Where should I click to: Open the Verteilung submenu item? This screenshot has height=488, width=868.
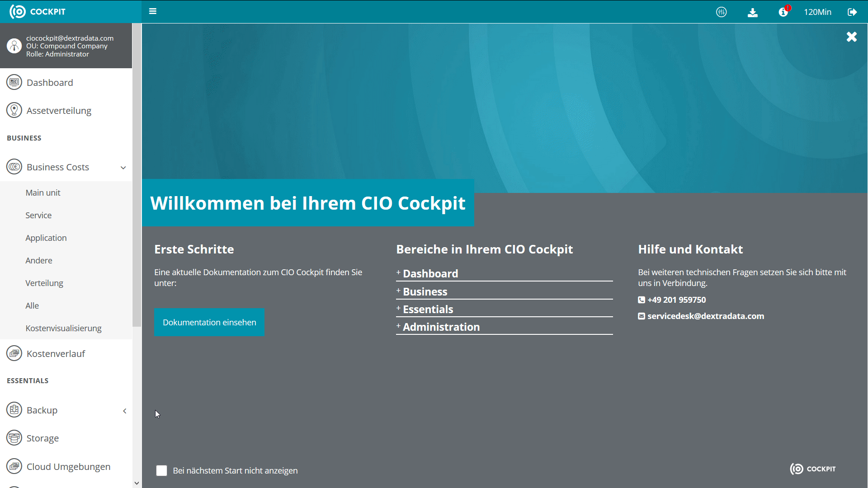point(44,283)
